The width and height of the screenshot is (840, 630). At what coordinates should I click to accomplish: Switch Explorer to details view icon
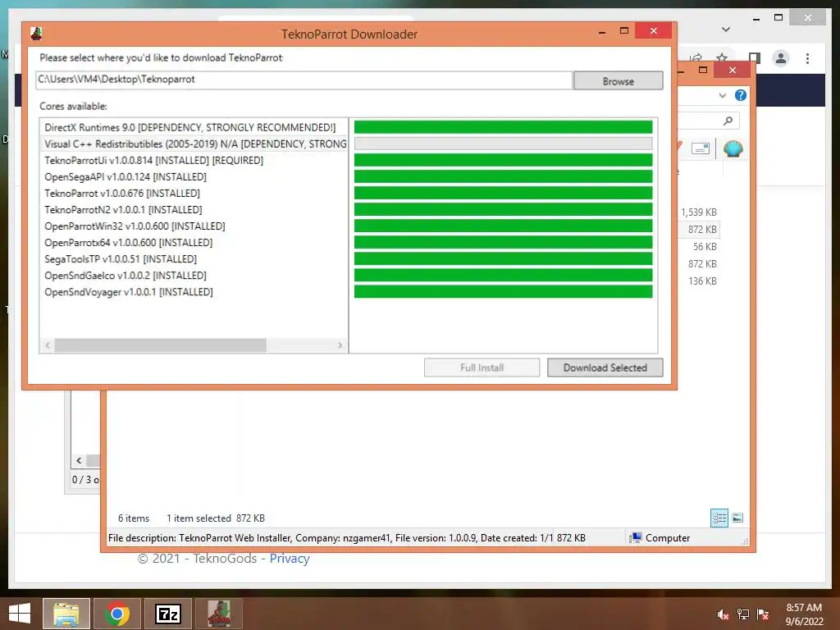[719, 518]
